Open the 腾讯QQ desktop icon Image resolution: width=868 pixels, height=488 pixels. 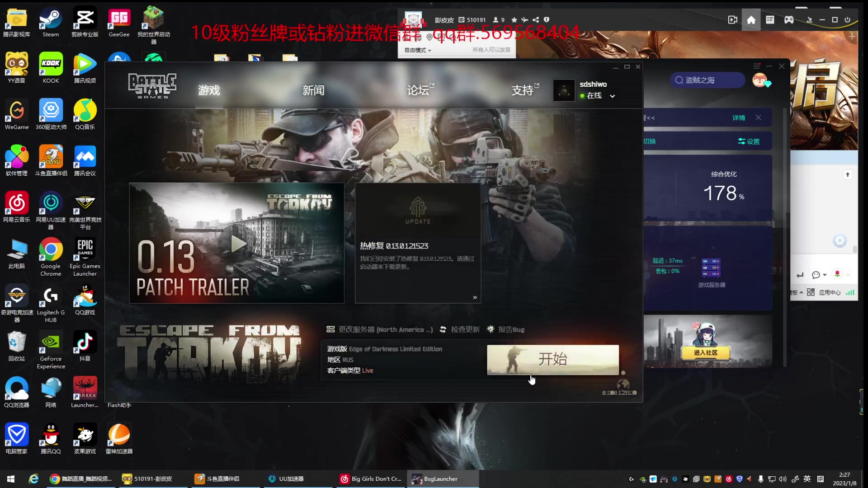pos(51,439)
